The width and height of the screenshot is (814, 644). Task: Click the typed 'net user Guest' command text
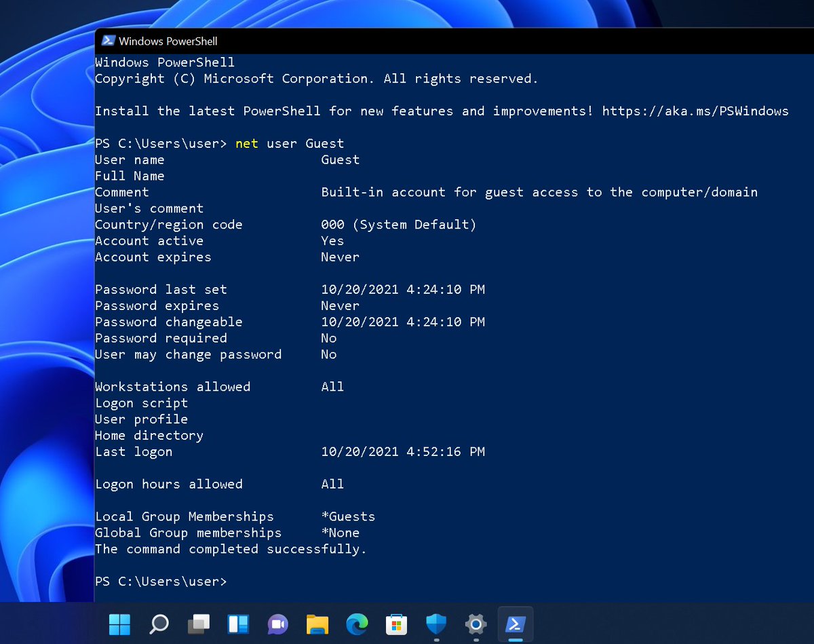pos(290,143)
